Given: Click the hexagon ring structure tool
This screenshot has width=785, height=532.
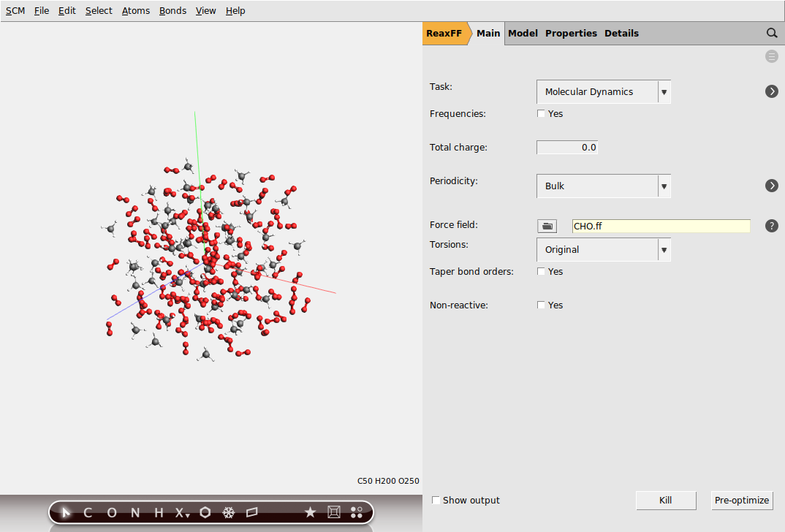Looking at the screenshot, I should click(x=205, y=512).
